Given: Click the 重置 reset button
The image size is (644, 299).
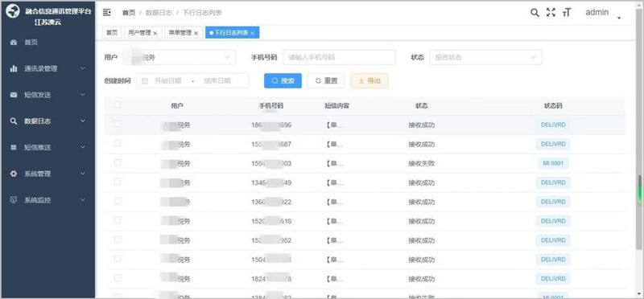Looking at the screenshot, I should [326, 81].
